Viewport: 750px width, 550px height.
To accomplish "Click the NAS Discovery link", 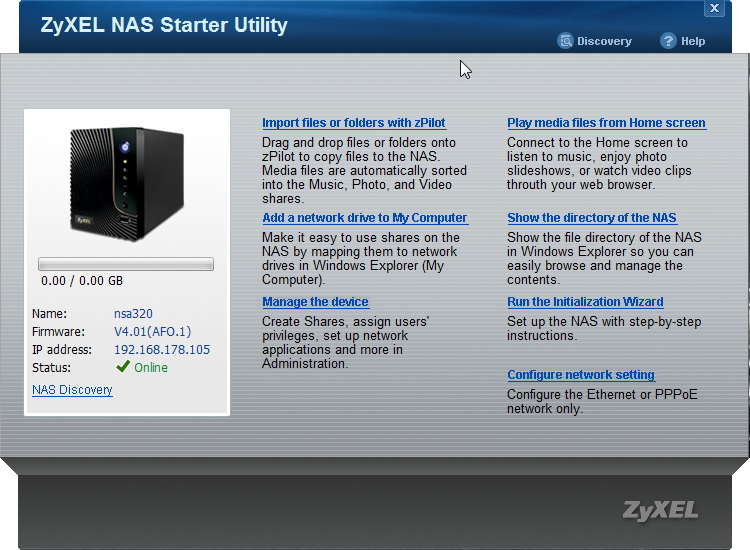I will (x=72, y=390).
